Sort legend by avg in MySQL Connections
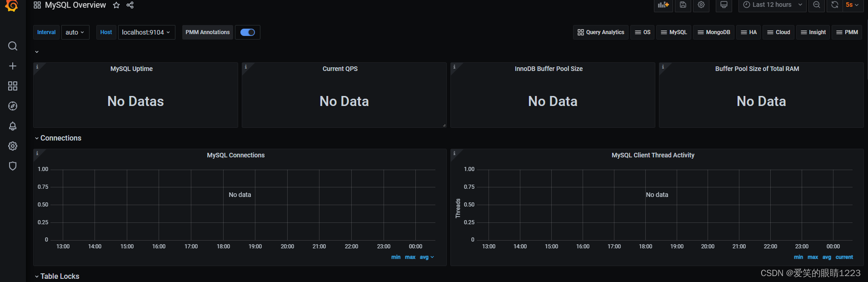Viewport: 868px width, 282px height. coord(426,257)
